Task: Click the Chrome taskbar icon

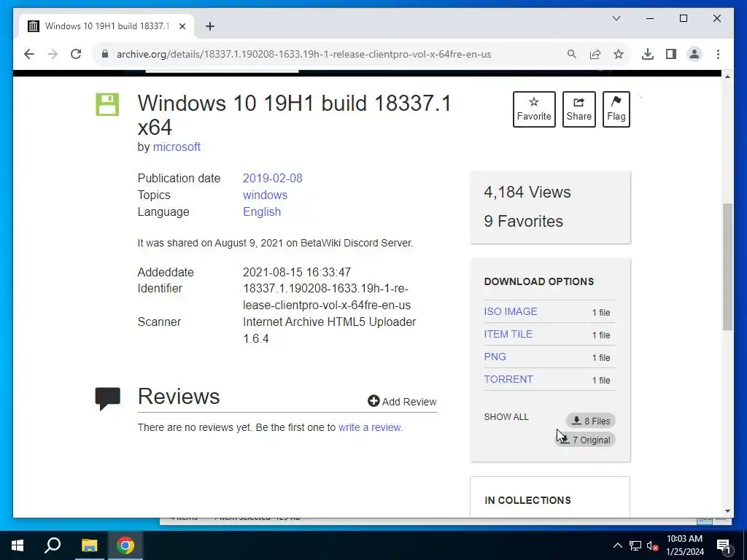Action: coord(125,545)
